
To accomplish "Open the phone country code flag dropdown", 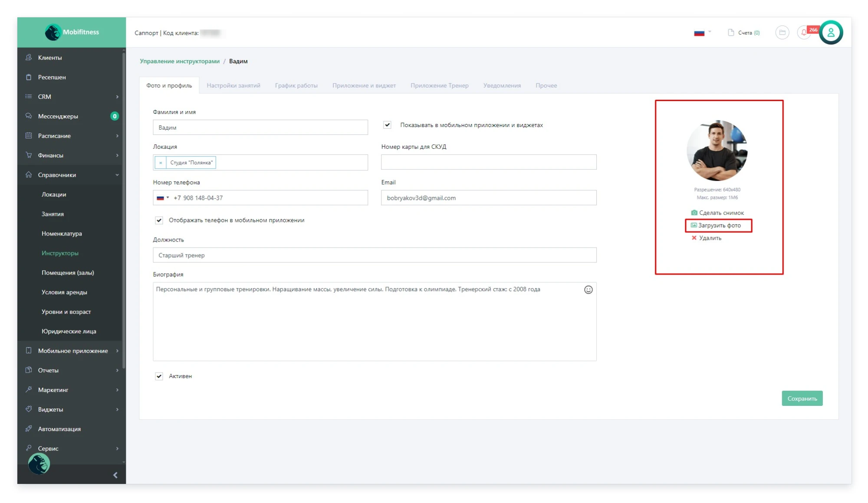I will 163,198.
